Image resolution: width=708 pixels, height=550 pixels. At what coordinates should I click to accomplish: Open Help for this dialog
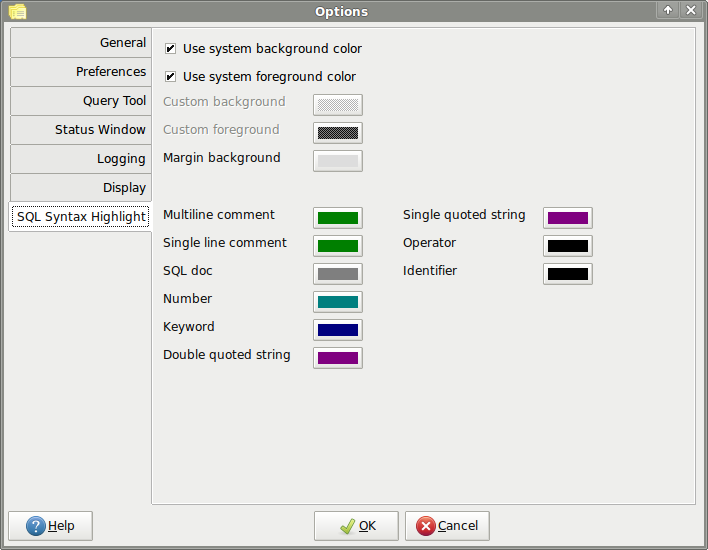pos(50,526)
